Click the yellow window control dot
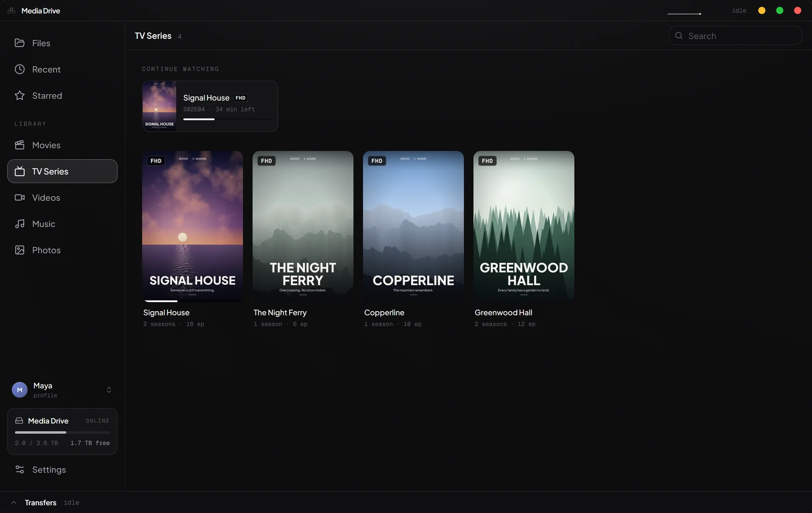The height and width of the screenshot is (513, 812). (762, 11)
